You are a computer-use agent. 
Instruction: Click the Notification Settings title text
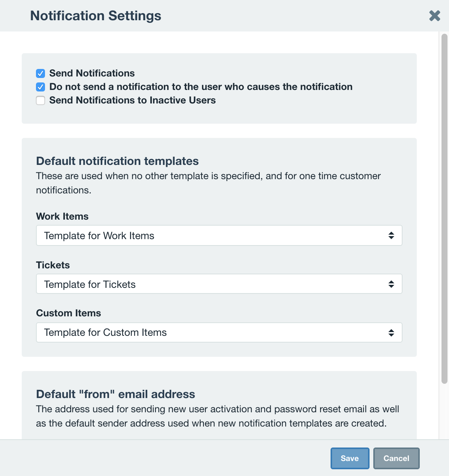[96, 16]
